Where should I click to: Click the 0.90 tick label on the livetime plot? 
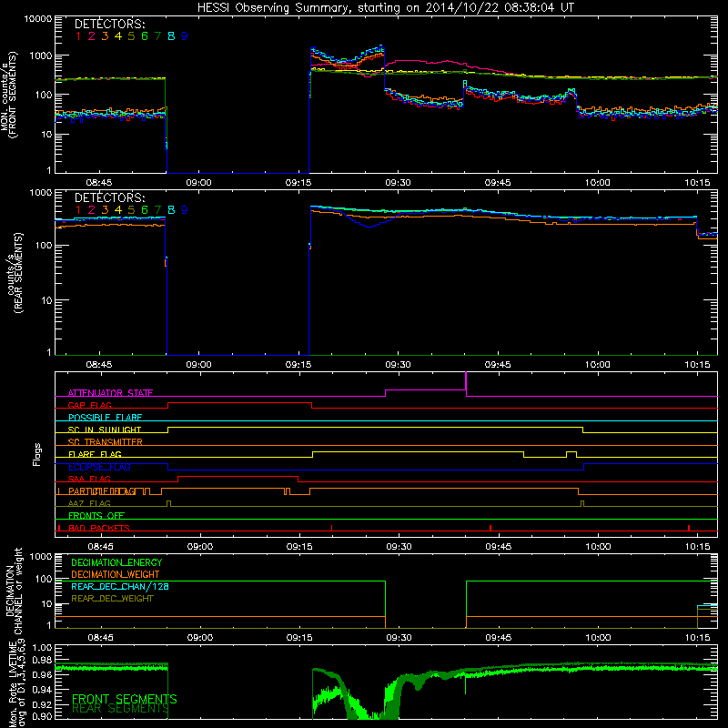point(42,716)
